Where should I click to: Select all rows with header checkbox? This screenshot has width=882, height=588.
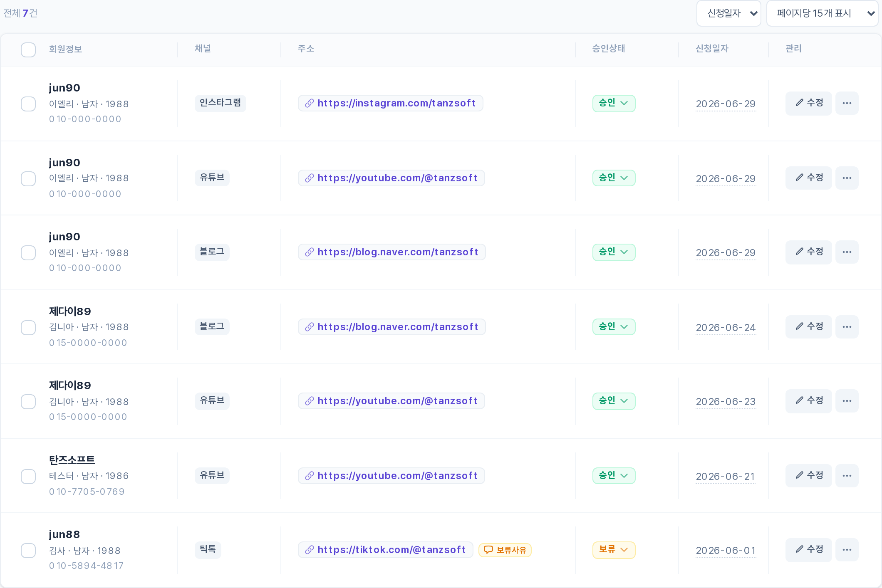pos(28,49)
